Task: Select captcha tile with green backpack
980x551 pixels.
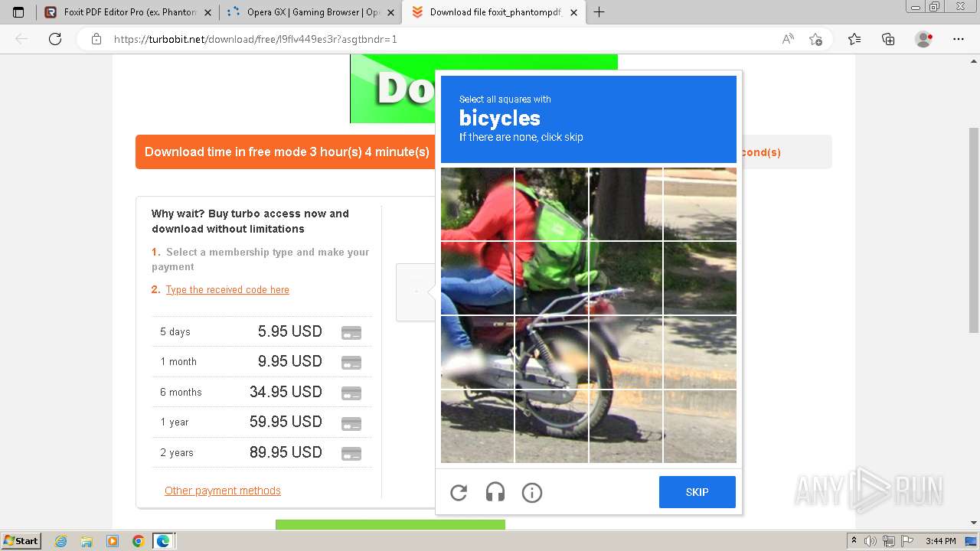Action: point(552,204)
